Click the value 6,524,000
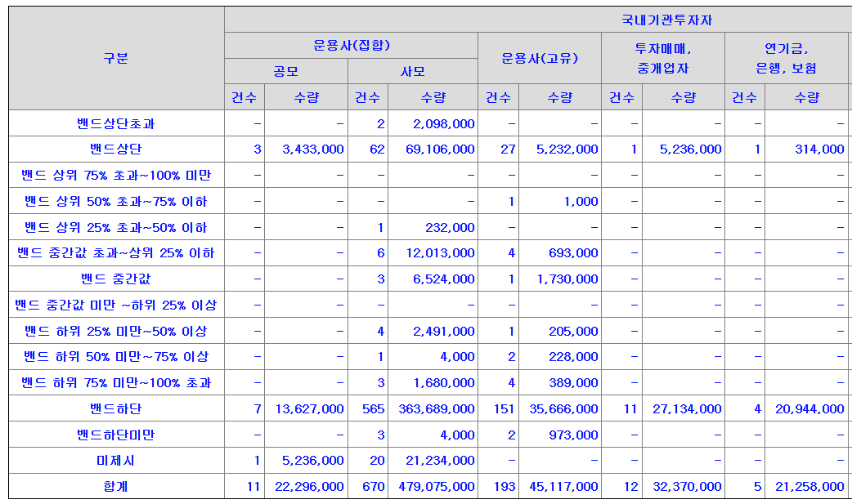This screenshot has width=852, height=504. [x=444, y=279]
